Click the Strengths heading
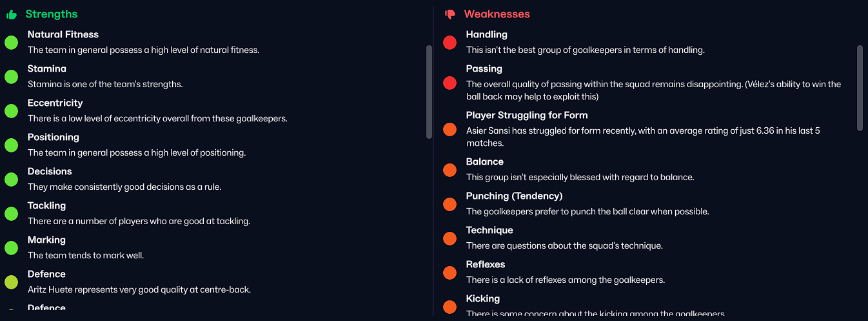Viewport: 868px width, 321px height. (x=52, y=14)
